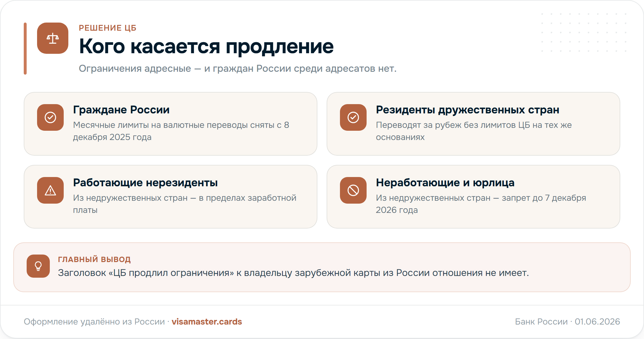The height and width of the screenshot is (339, 644).
Task: Click text «Месячные лимиты на валютные переводы сняты»
Action: 174,125
